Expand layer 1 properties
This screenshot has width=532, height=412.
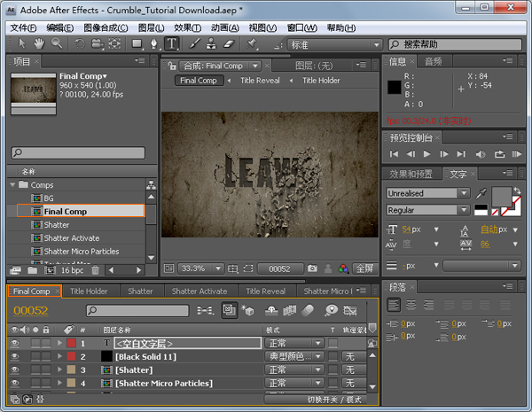[x=59, y=343]
